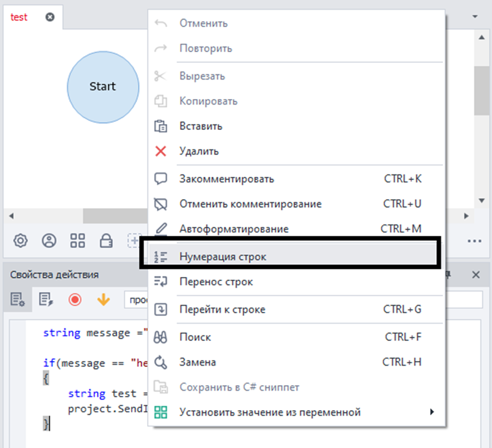Click the Start node circle

pyautogui.click(x=103, y=86)
